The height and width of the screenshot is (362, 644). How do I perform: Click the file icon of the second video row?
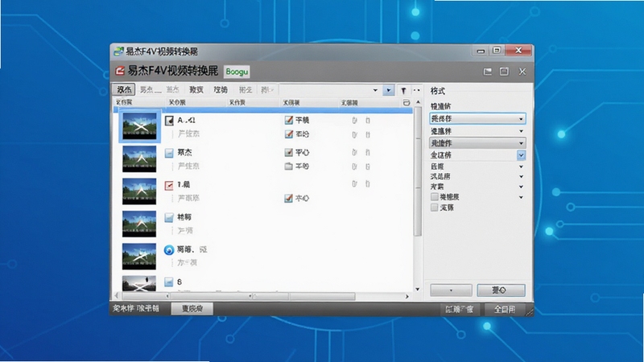click(x=169, y=153)
